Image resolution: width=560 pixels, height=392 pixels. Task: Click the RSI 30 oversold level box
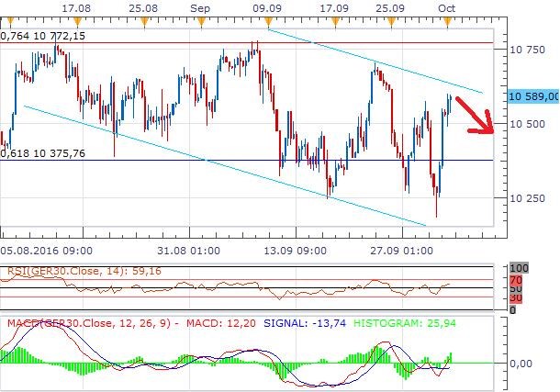(x=516, y=297)
